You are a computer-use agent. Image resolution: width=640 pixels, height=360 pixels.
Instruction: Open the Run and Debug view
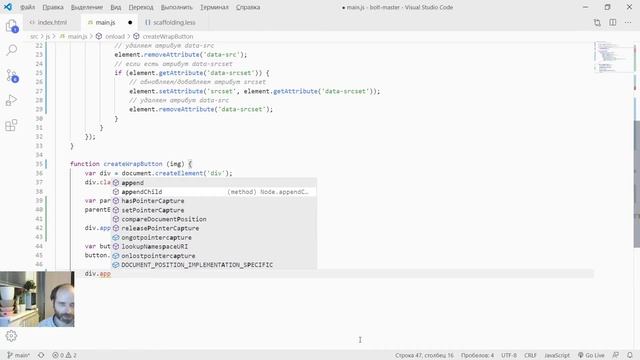point(11,100)
